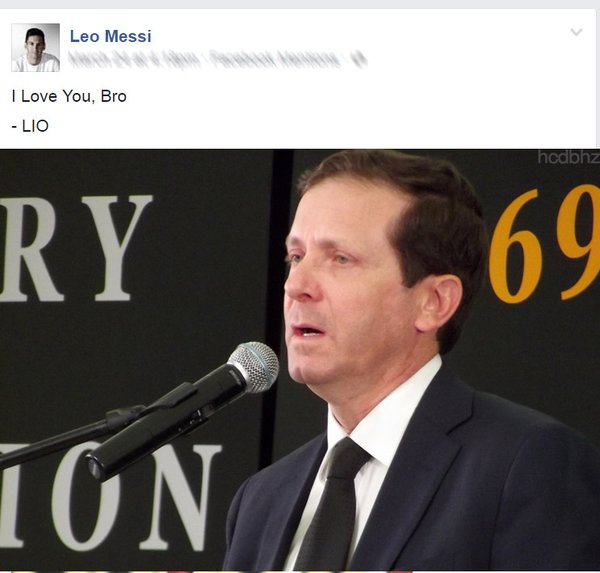Click the man's face in the photo
This screenshot has height=573, width=600.
click(x=346, y=283)
